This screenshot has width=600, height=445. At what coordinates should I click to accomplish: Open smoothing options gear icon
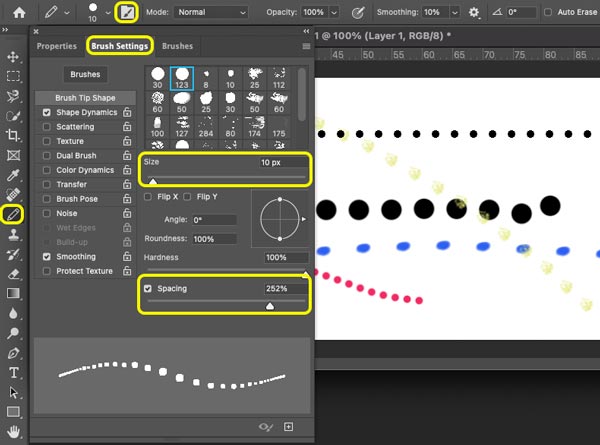pyautogui.click(x=474, y=13)
